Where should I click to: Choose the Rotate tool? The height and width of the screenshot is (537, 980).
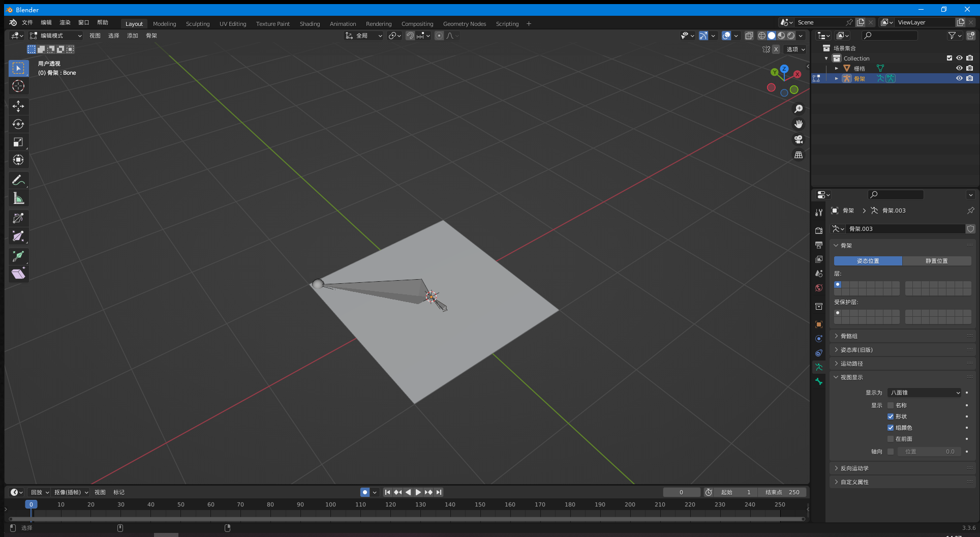point(18,124)
